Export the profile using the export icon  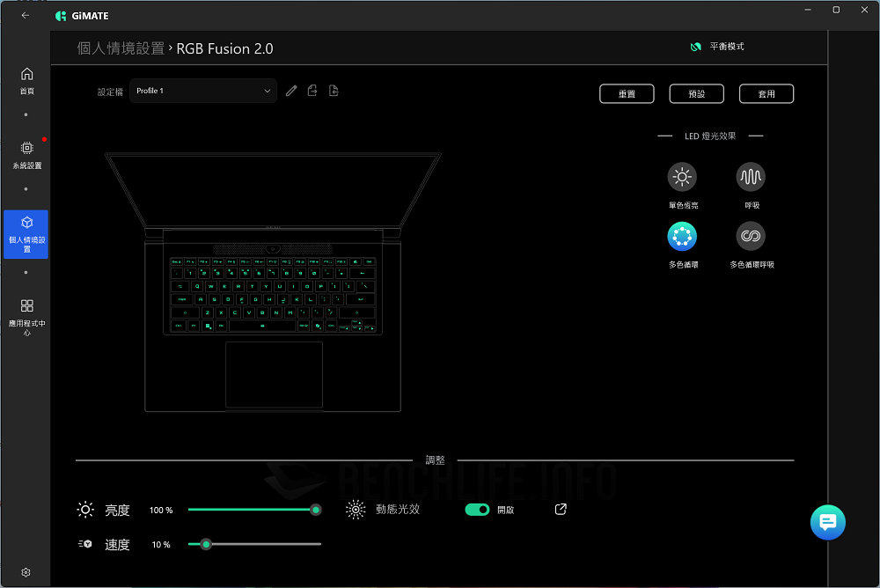pyautogui.click(x=312, y=91)
